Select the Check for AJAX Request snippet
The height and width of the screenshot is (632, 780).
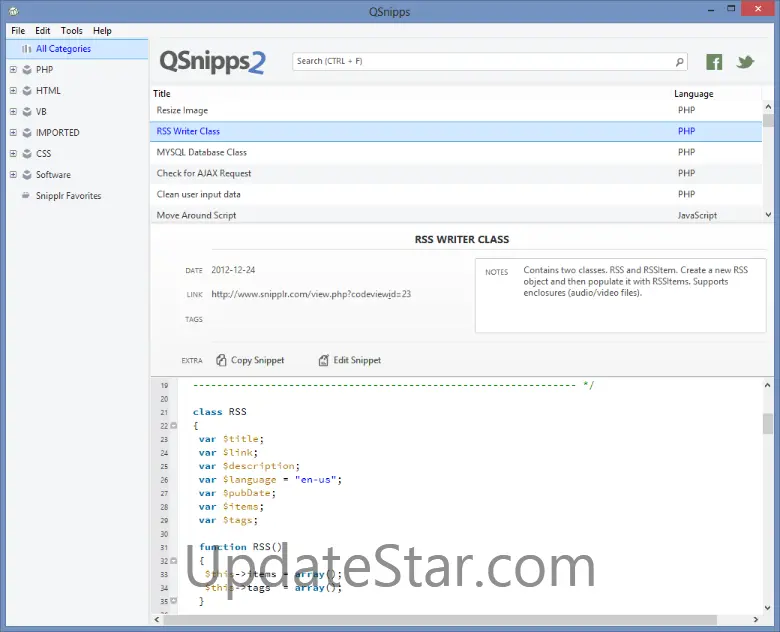[456, 173]
